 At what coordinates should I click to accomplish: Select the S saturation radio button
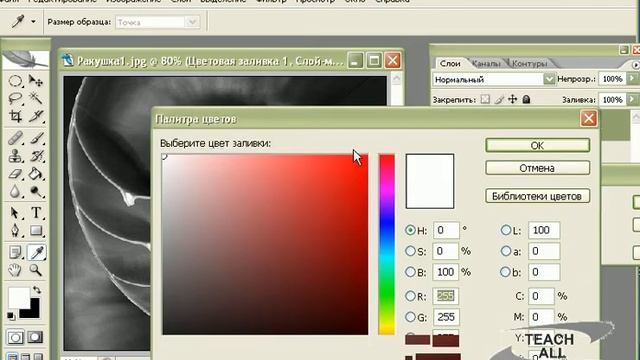pos(410,251)
